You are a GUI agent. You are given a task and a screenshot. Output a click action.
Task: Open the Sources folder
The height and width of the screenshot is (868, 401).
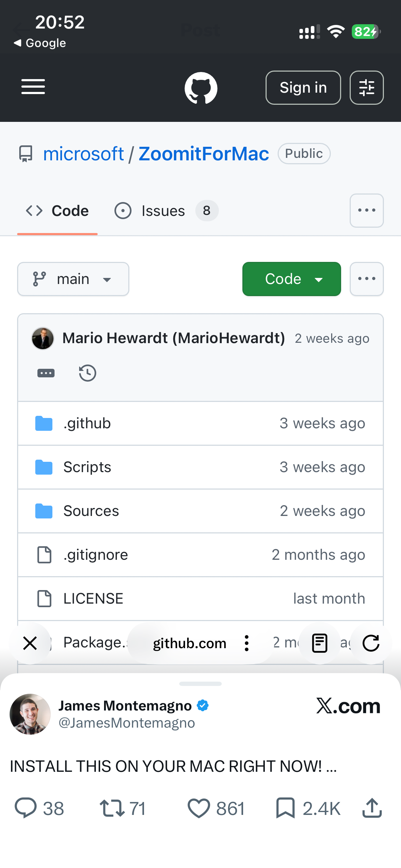[x=91, y=511]
